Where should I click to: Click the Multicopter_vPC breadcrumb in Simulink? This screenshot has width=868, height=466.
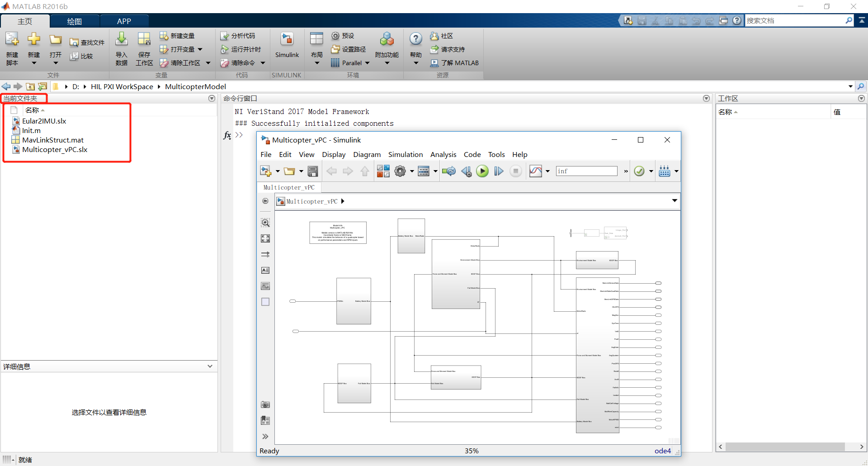tap(312, 201)
